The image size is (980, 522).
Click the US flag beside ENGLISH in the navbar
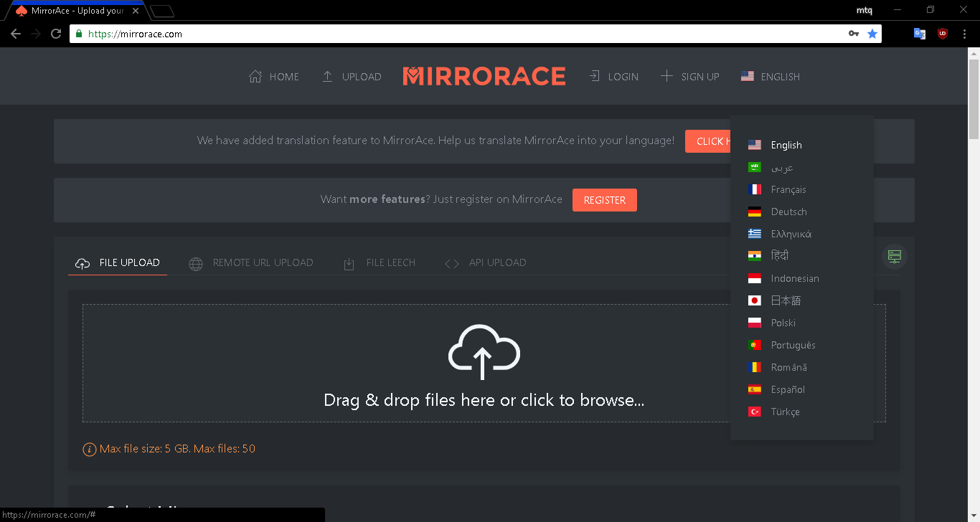(748, 77)
